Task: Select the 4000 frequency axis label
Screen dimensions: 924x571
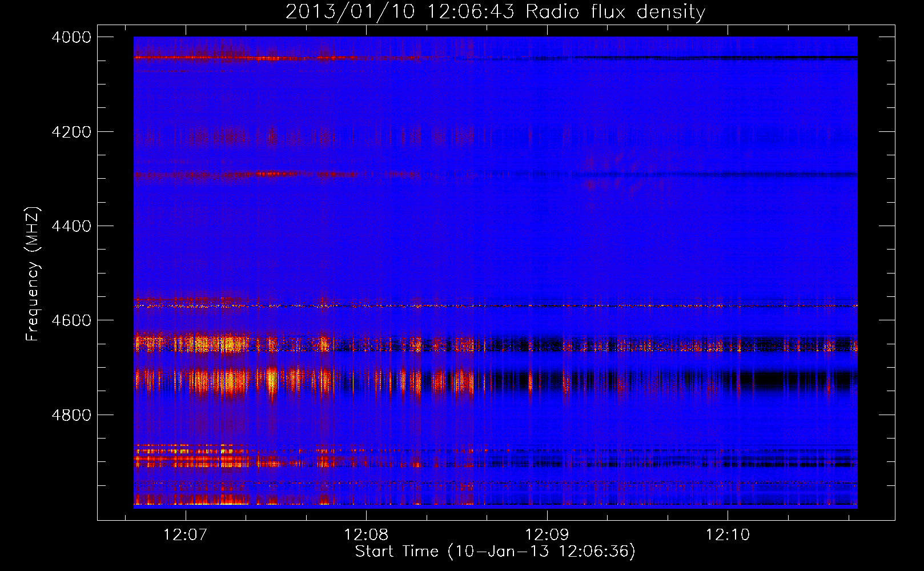Action: 71,37
